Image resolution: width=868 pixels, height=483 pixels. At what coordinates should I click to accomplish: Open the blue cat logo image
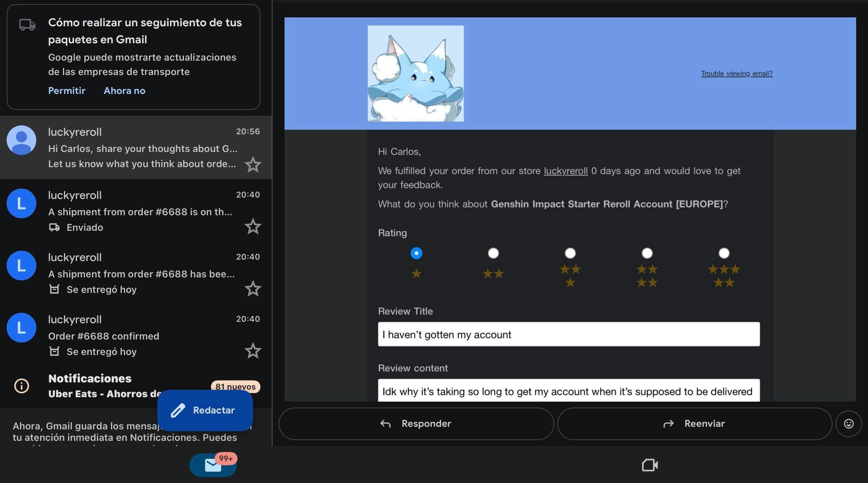pos(416,74)
